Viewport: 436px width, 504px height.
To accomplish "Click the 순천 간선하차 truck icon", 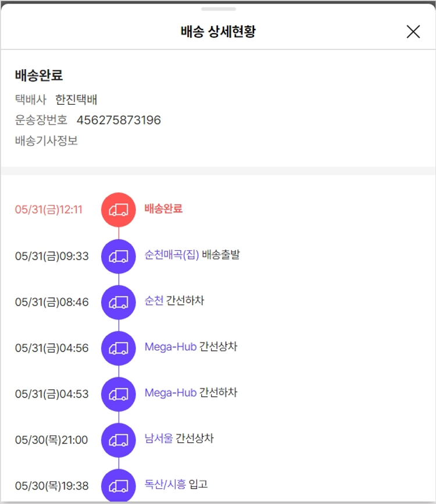I will click(119, 302).
